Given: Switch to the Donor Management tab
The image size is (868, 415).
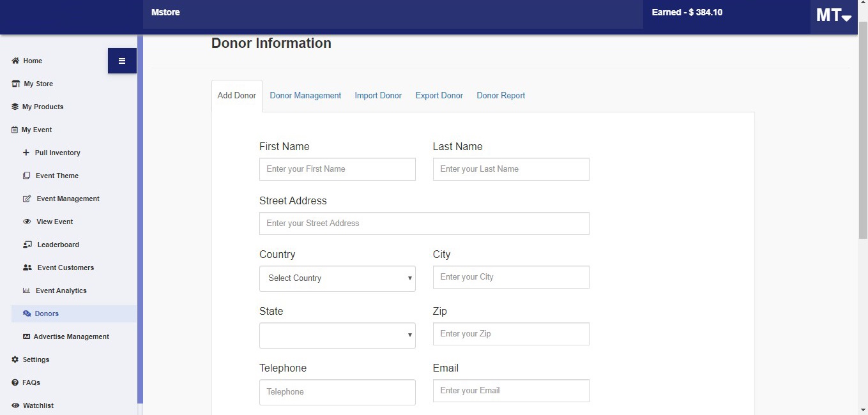Looking at the screenshot, I should tap(305, 96).
